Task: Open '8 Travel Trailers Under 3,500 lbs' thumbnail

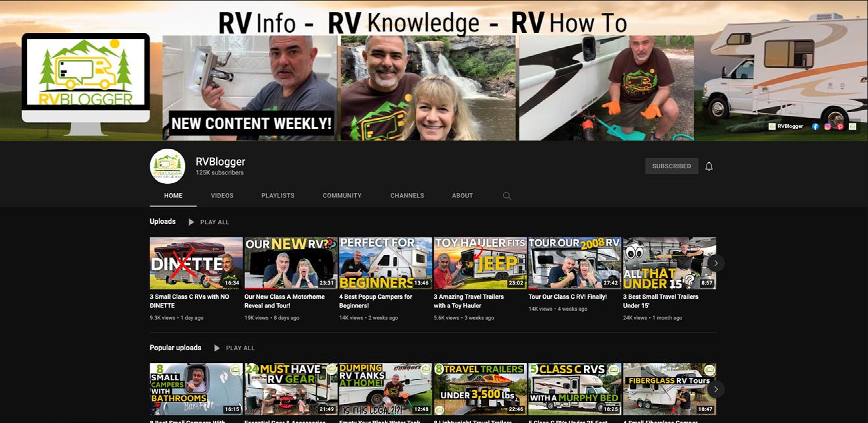Action: 480,389
